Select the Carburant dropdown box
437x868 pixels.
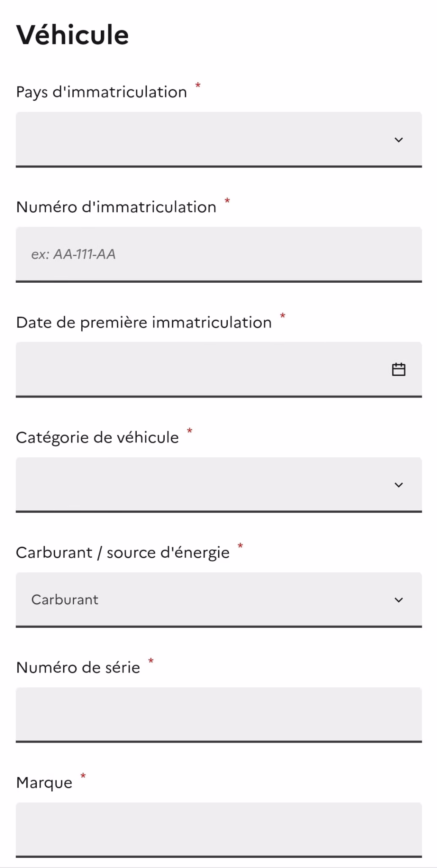[219, 600]
